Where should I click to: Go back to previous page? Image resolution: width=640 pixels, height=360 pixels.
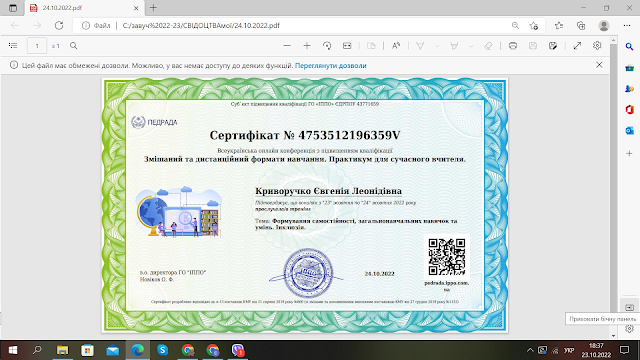(x=15, y=25)
